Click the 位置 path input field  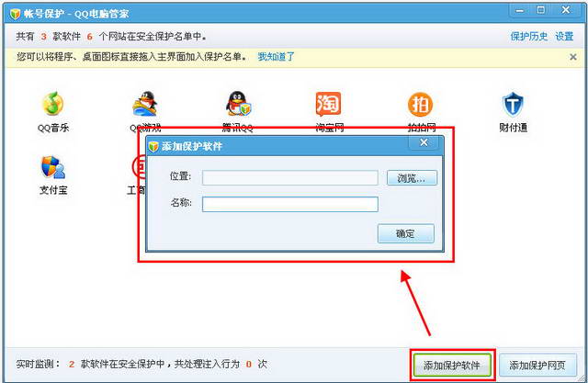click(x=289, y=178)
